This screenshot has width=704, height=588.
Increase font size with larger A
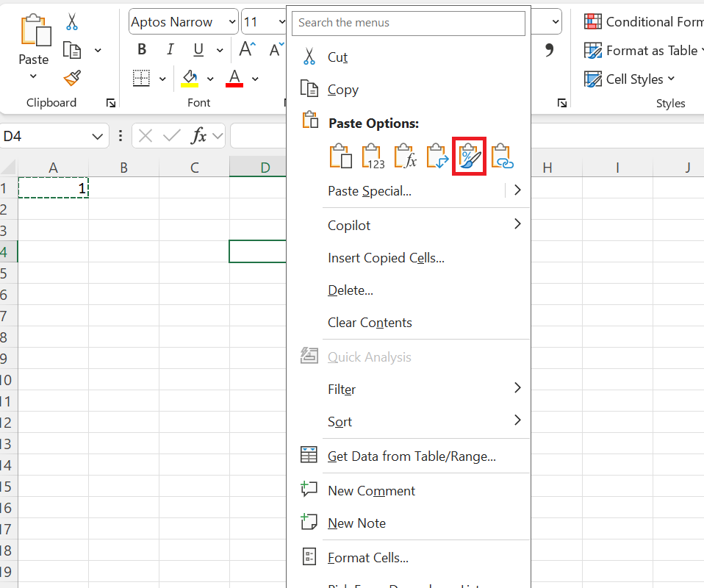[247, 49]
